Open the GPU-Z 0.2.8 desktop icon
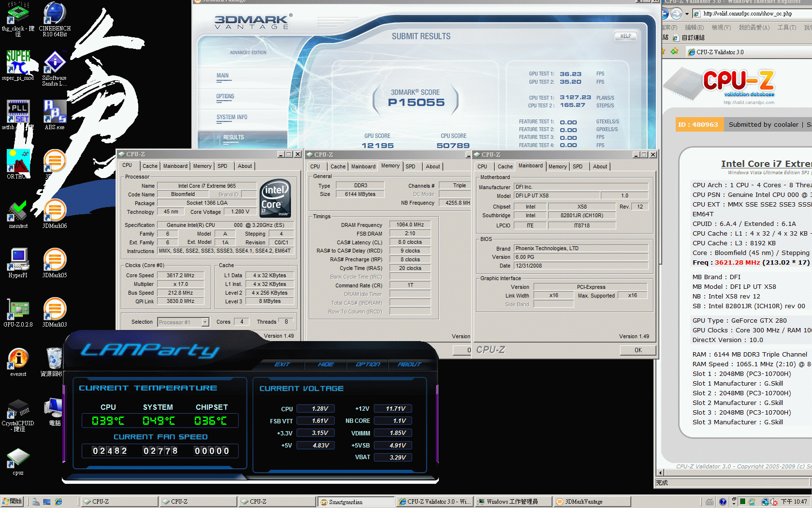 tap(18, 310)
